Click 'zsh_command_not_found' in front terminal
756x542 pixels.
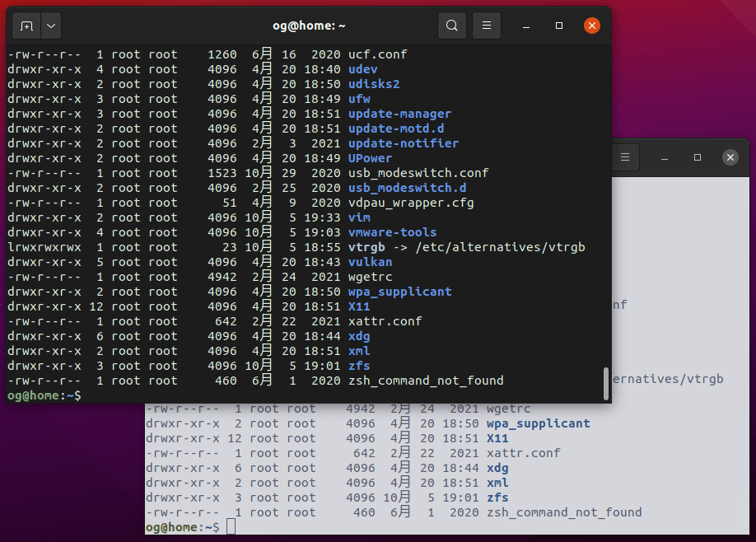point(426,381)
